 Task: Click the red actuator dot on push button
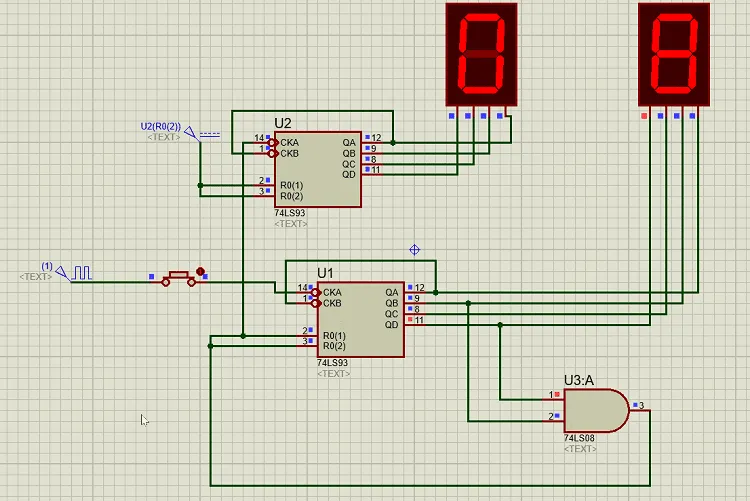pos(200,271)
